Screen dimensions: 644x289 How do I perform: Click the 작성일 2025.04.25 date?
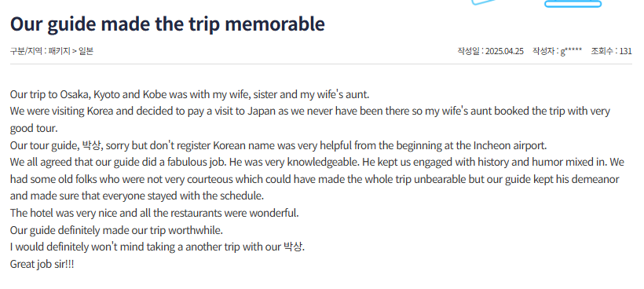tap(490, 51)
